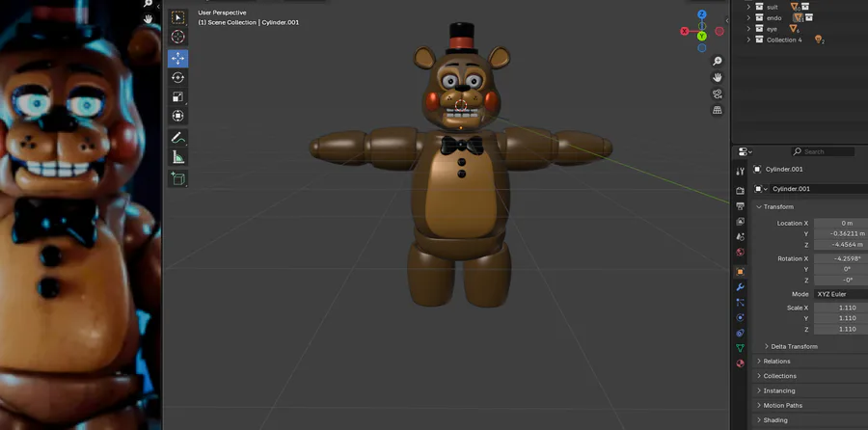
Task: Expand the Shading panel
Action: [759, 420]
